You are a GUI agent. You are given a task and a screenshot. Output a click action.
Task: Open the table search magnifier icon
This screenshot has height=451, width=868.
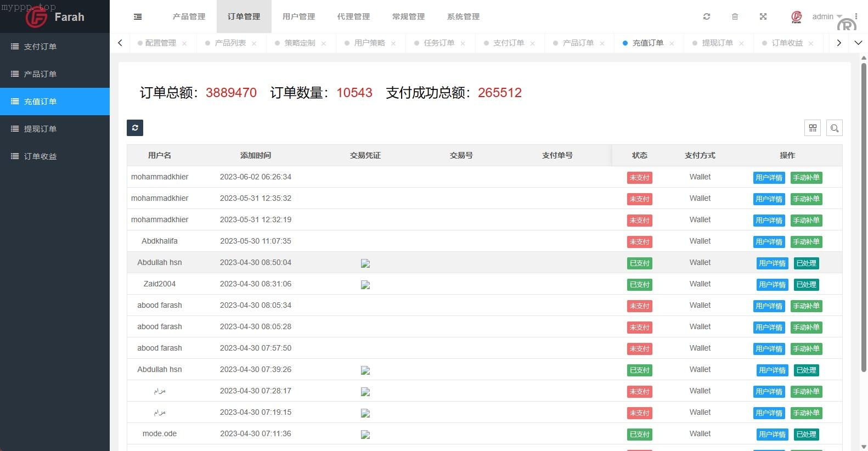pyautogui.click(x=834, y=128)
